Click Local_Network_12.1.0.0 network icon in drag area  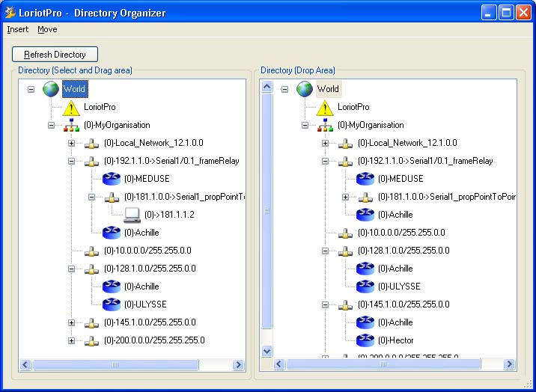(x=91, y=144)
